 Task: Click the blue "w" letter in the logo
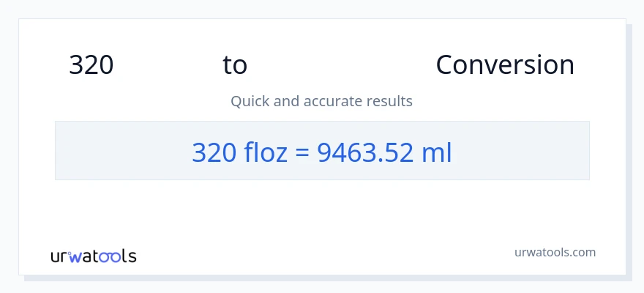(x=77, y=256)
